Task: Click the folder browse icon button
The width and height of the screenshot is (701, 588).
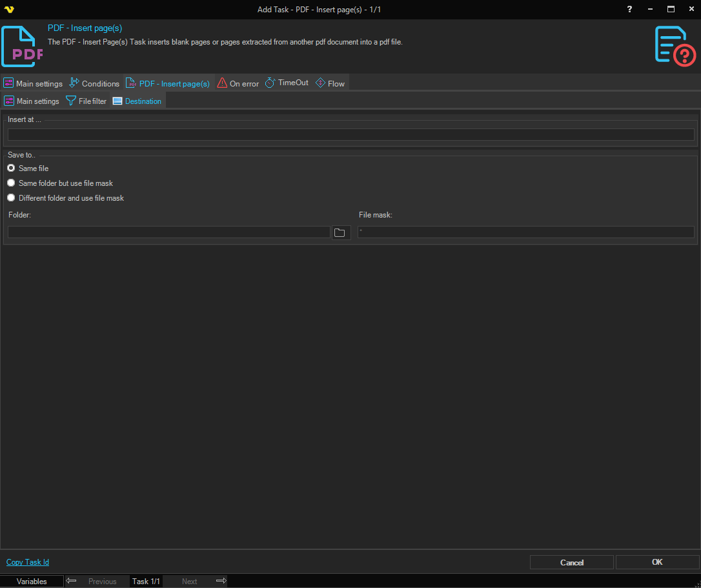Action: 340,232
